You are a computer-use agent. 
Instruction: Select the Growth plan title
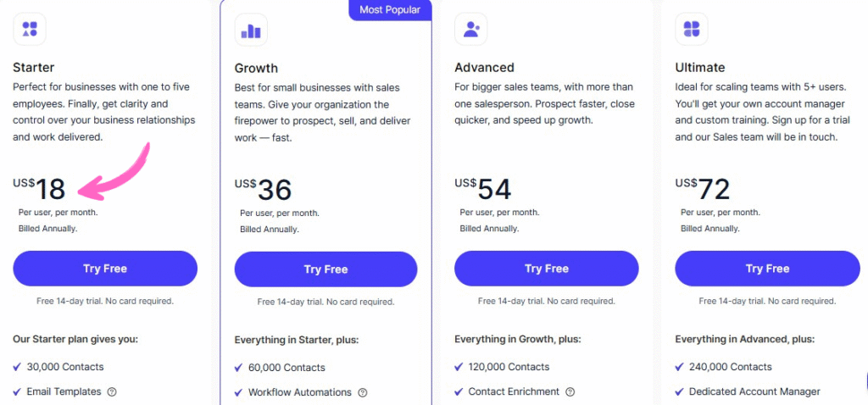click(256, 68)
